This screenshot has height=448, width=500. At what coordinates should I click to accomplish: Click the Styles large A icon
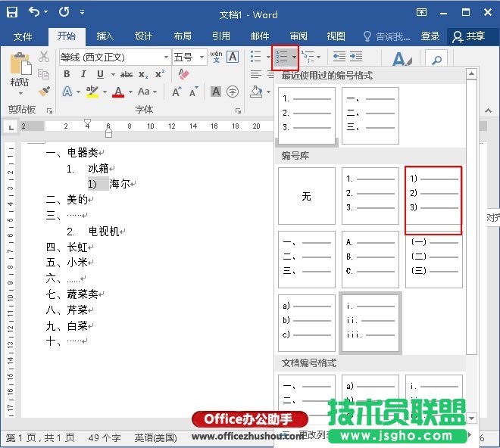pos(402,59)
